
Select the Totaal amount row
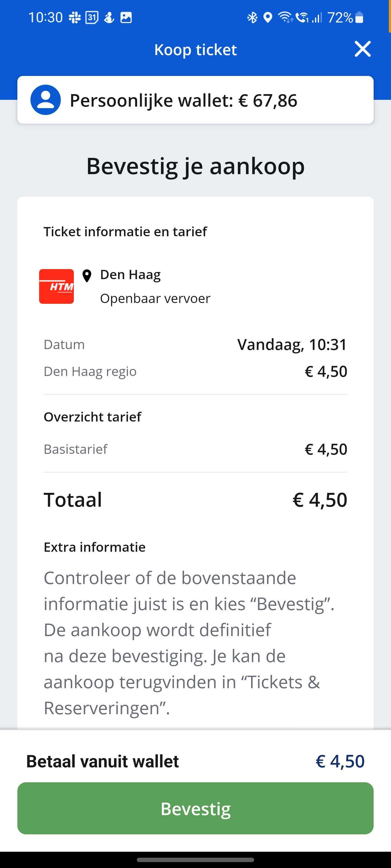pos(195,499)
